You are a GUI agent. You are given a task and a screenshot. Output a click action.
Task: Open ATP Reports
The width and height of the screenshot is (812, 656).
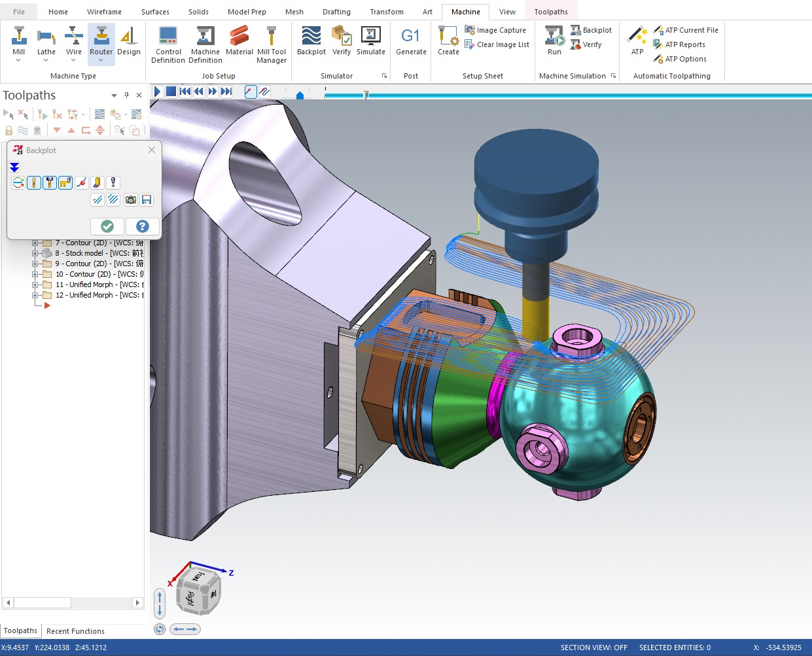tap(679, 44)
